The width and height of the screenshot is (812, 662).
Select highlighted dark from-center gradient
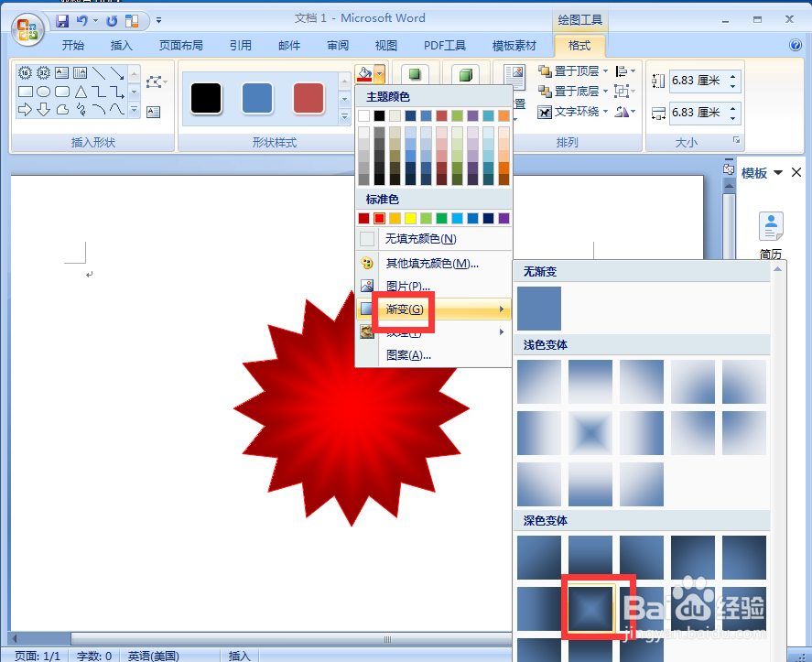click(x=590, y=609)
